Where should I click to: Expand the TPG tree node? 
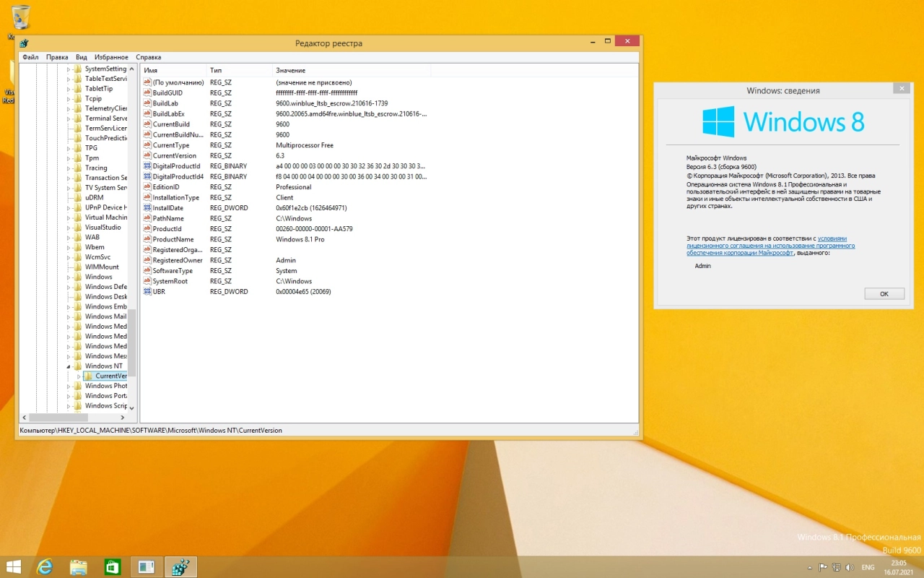click(x=69, y=148)
